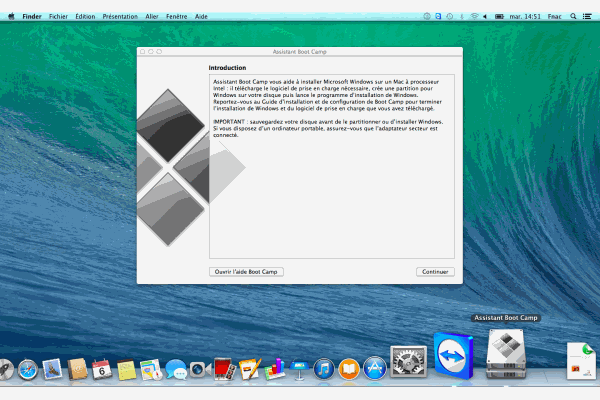Open the Fenêtre menu
Image resolution: width=600 pixels, height=400 pixels.
pos(176,16)
